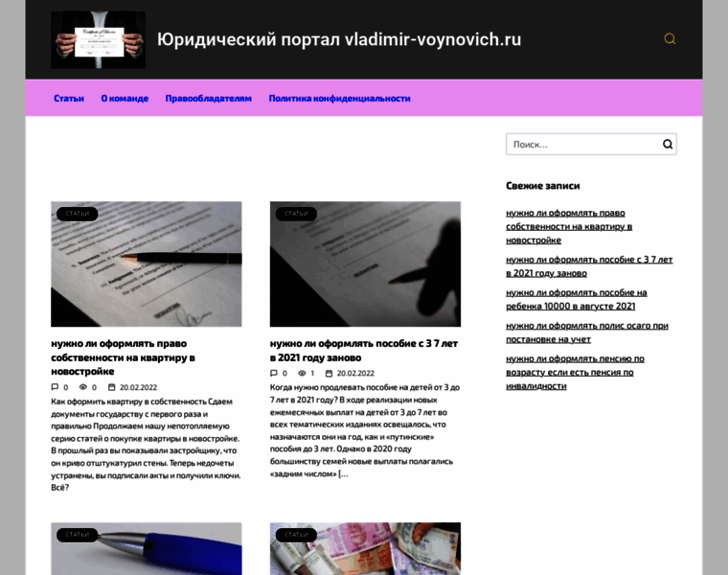This screenshot has width=728, height=575.
Task: Click СТАТЬИ badge on banknotes image
Action: point(296,535)
